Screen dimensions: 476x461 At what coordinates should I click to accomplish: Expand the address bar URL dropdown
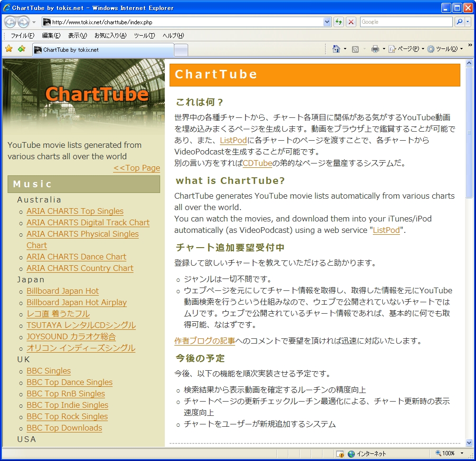(x=327, y=22)
